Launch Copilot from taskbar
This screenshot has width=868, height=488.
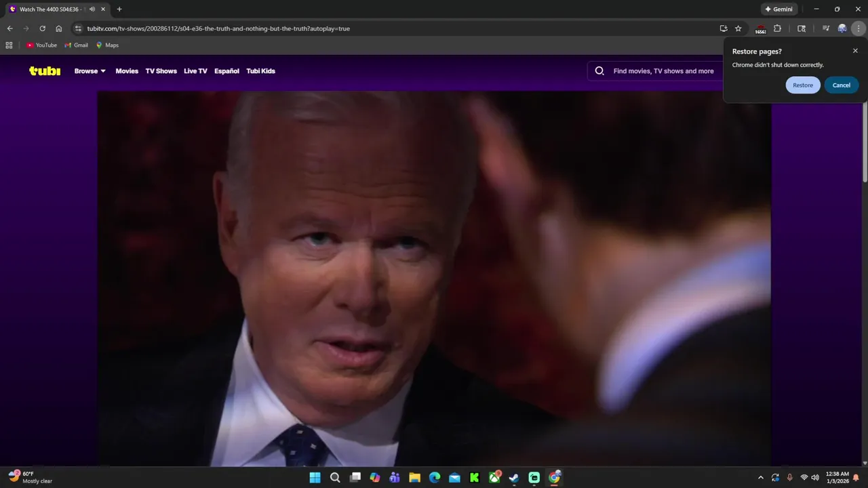pos(375,478)
